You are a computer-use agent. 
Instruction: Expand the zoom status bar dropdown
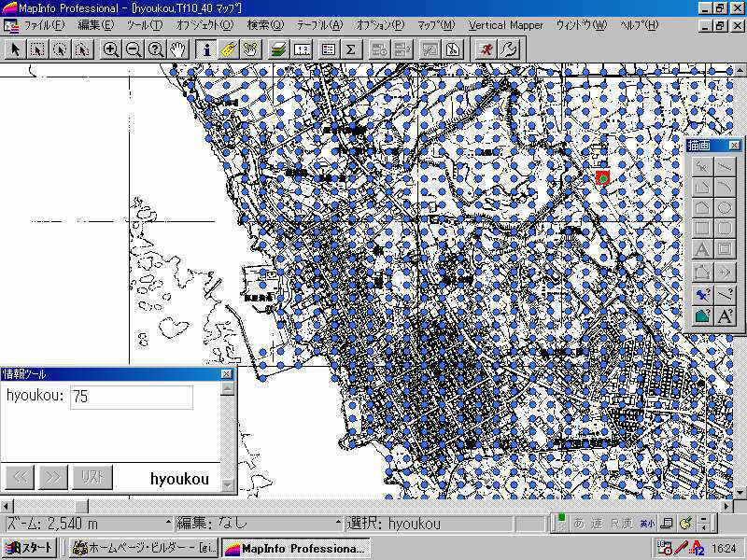[x=168, y=524]
